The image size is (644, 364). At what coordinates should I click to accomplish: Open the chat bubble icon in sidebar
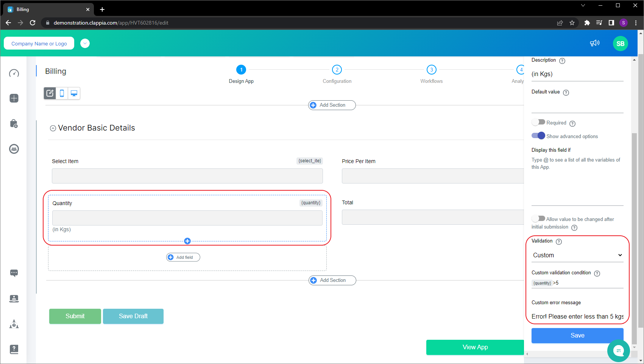(x=14, y=273)
